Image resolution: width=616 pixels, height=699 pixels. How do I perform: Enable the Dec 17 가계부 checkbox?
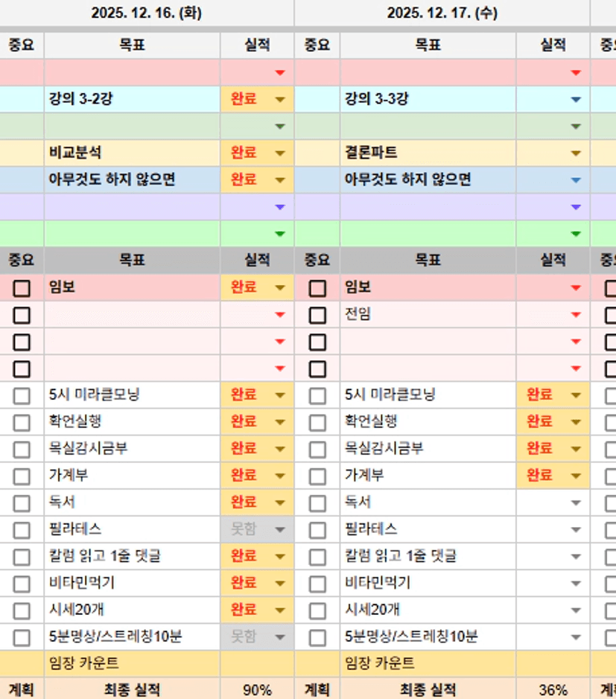pyautogui.click(x=317, y=476)
